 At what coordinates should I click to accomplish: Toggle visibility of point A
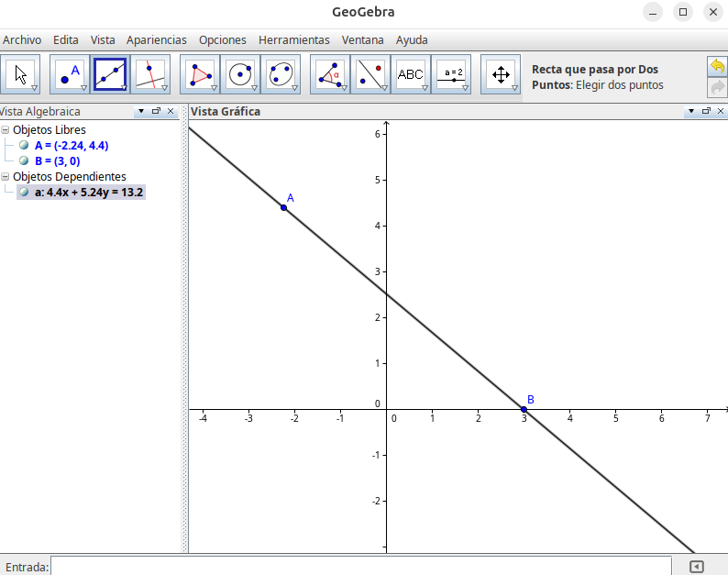[24, 145]
